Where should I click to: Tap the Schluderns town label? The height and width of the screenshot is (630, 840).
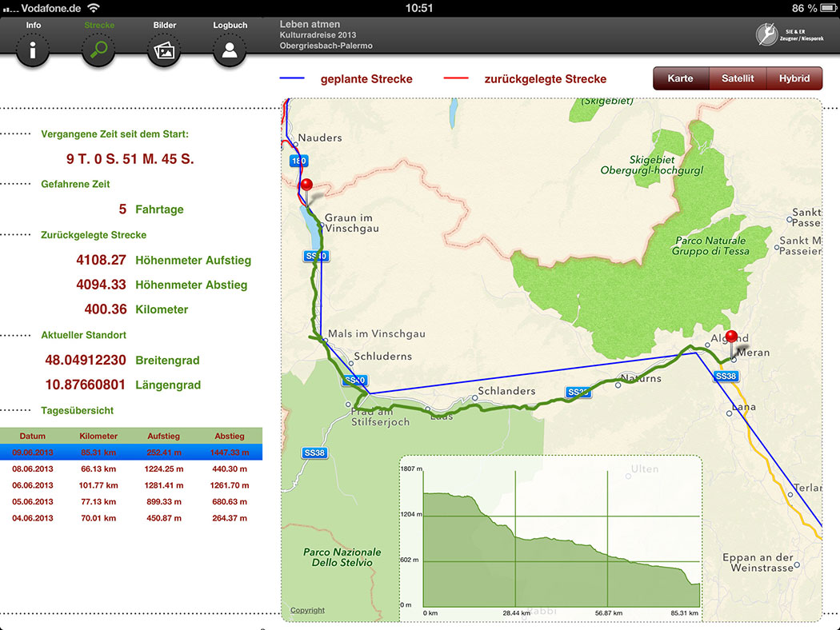coord(383,357)
